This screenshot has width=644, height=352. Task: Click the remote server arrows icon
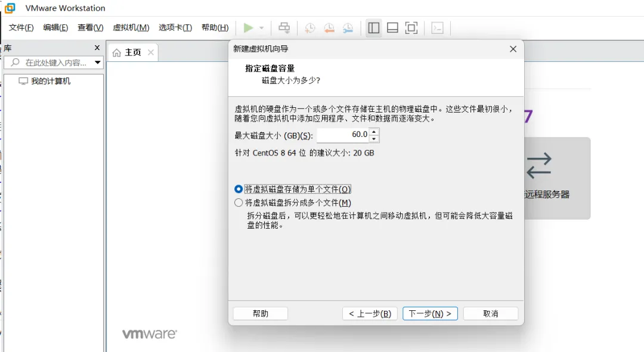pyautogui.click(x=539, y=166)
